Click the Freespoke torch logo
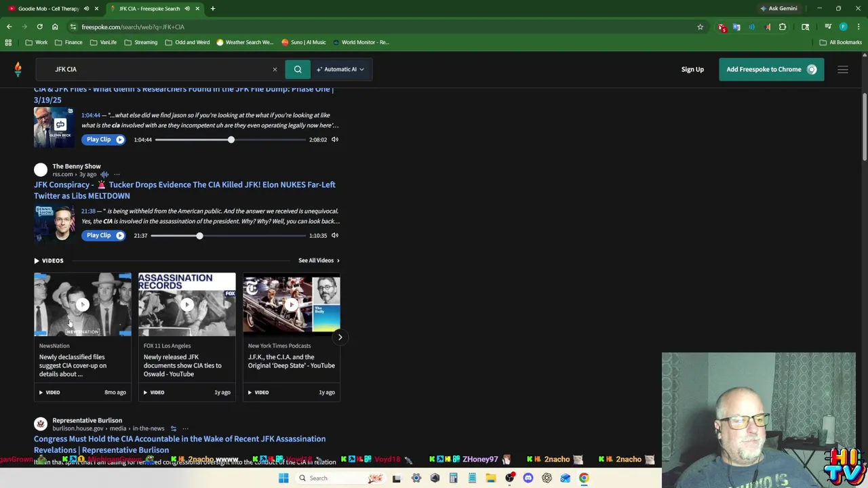868x488 pixels. [18, 68]
